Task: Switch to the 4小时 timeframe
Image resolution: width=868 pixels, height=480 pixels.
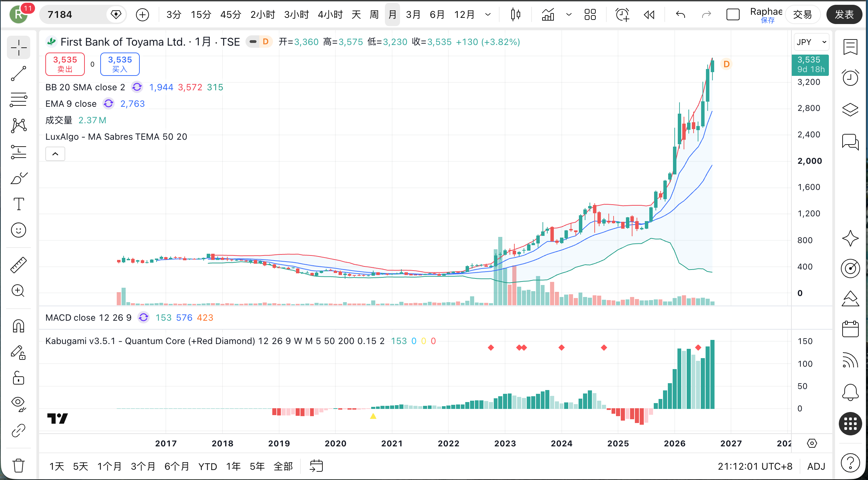Action: tap(330, 15)
